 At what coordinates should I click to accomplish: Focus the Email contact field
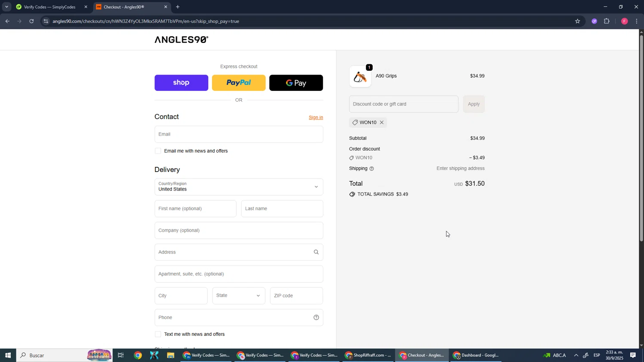click(x=239, y=134)
